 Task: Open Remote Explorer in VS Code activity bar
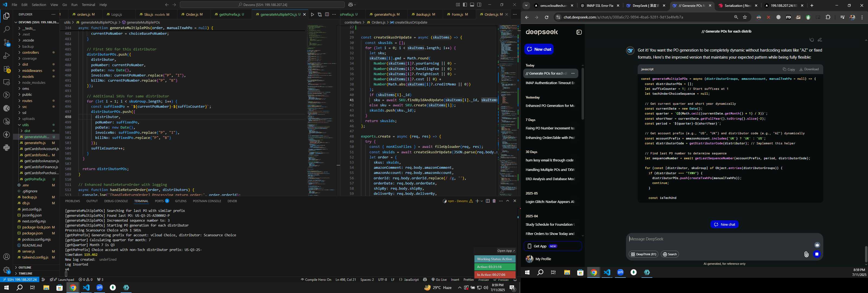click(x=7, y=82)
